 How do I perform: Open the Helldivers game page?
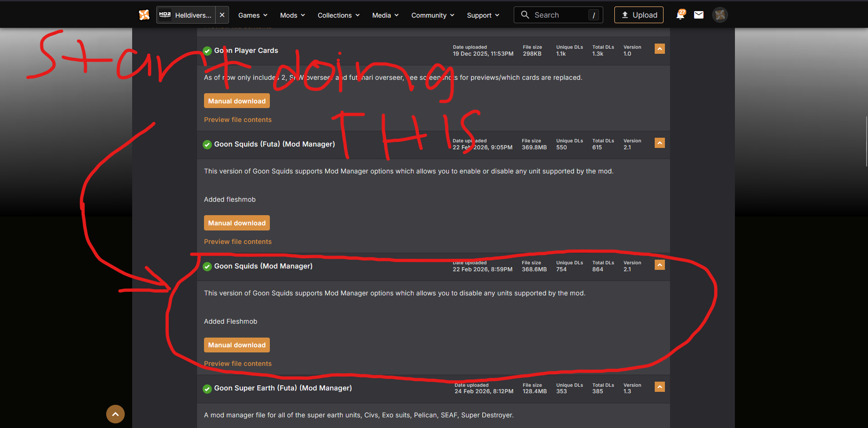(186, 15)
